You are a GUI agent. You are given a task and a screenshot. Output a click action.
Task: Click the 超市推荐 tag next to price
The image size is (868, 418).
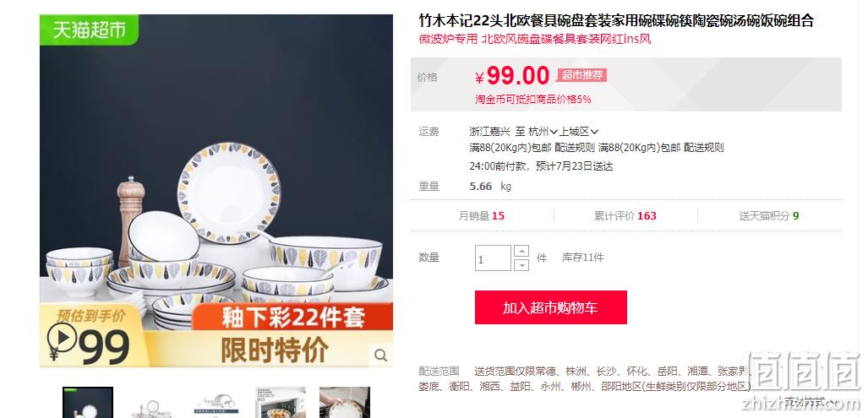tap(581, 75)
